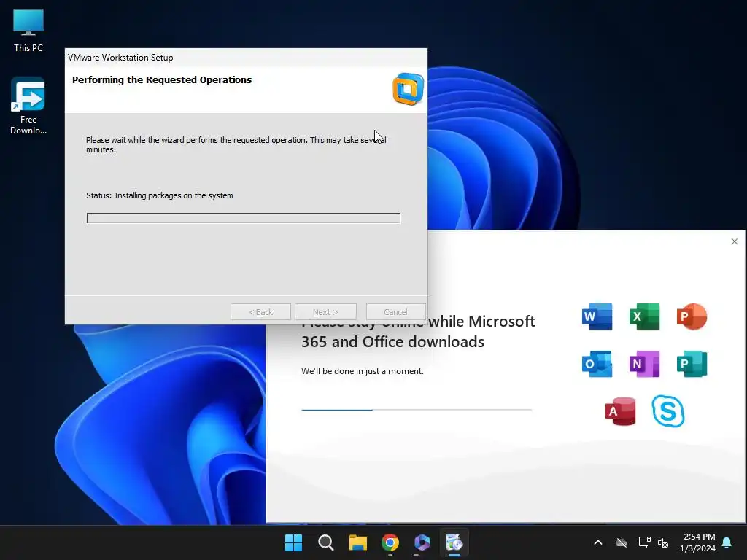Click the Publisher icon in Office installer
Screen dimensions: 747x560
pos(692,364)
